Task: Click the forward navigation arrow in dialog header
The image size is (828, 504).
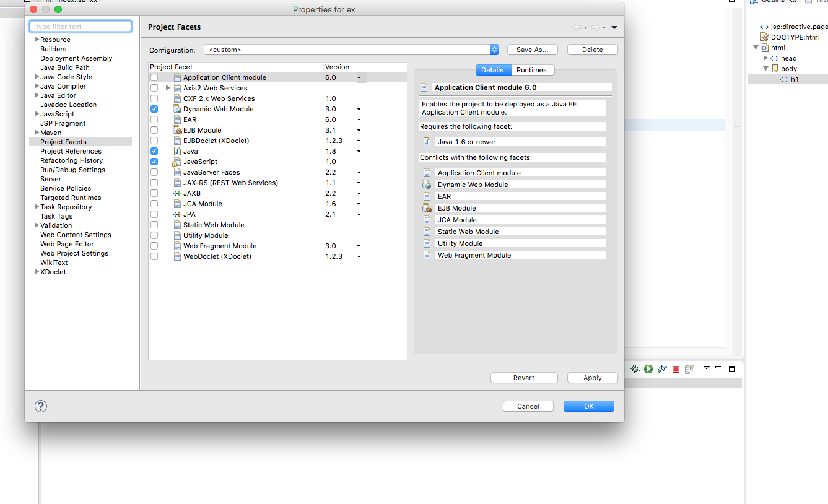Action: 596,27
